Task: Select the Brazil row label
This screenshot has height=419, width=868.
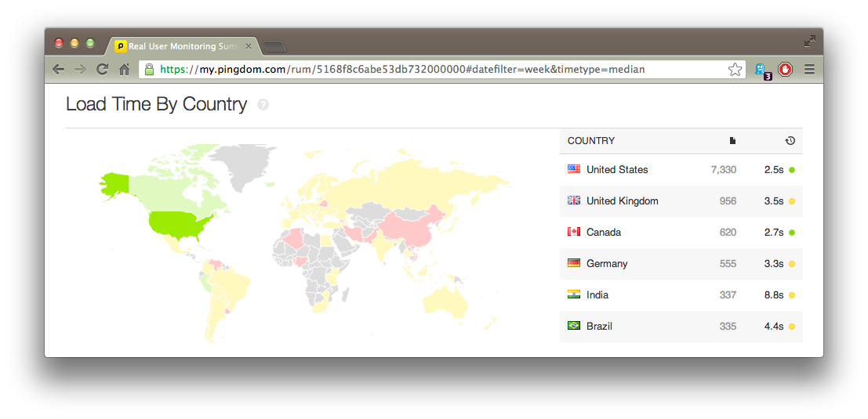Action: pos(599,326)
